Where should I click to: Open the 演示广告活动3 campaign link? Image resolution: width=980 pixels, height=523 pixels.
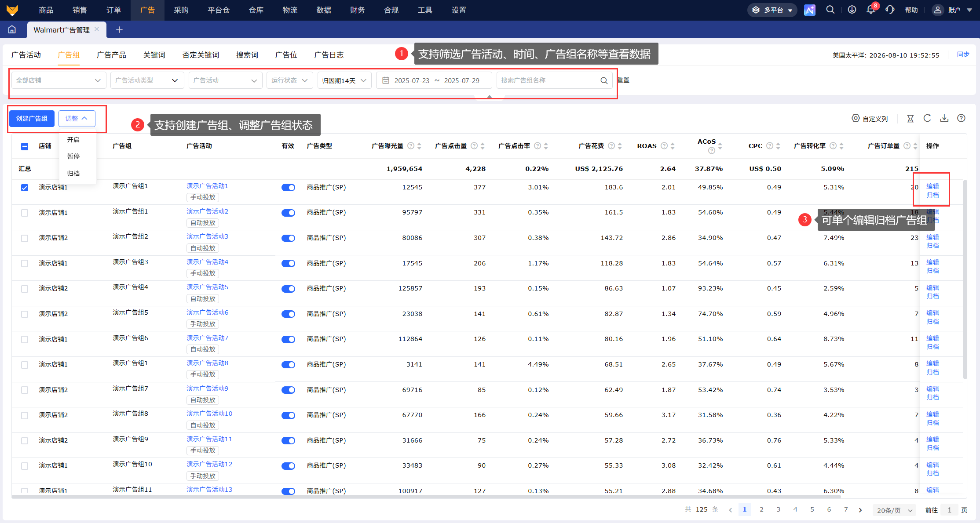pos(207,236)
